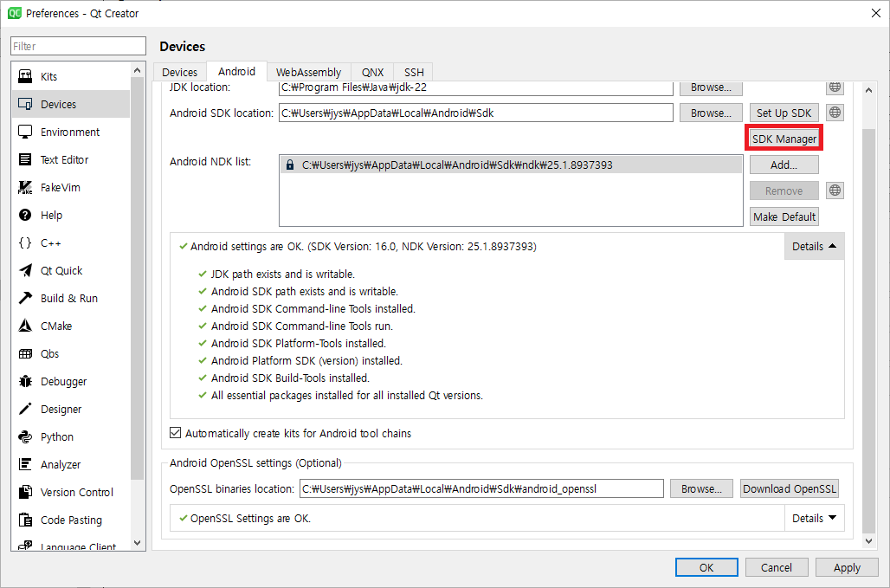This screenshot has height=588, width=890.
Task: Add an Android NDK with Add button
Action: click(x=784, y=165)
